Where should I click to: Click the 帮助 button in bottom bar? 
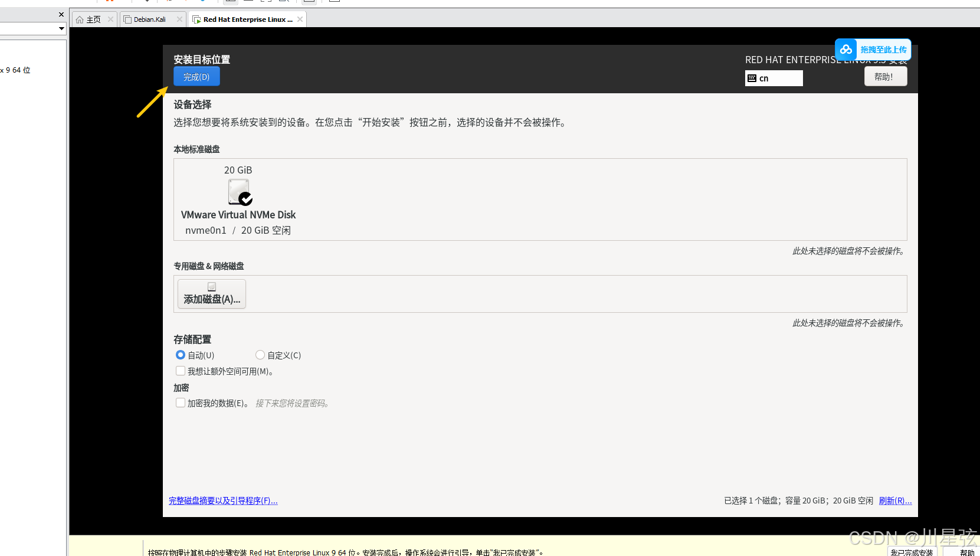967,552
